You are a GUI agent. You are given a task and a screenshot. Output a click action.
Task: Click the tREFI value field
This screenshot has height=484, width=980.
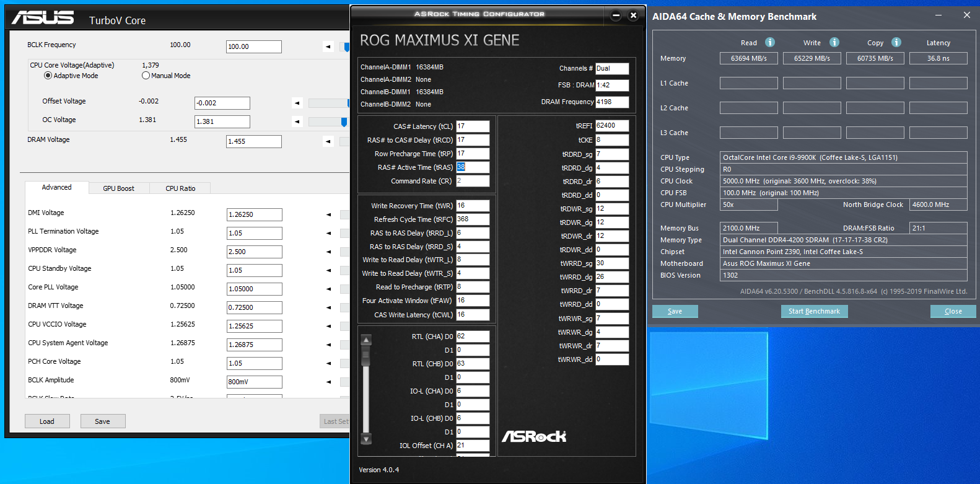(612, 126)
